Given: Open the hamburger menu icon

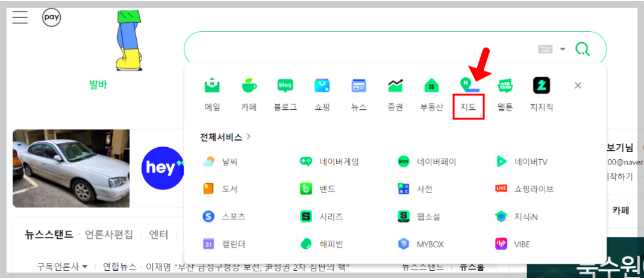Looking at the screenshot, I should (x=20, y=17).
